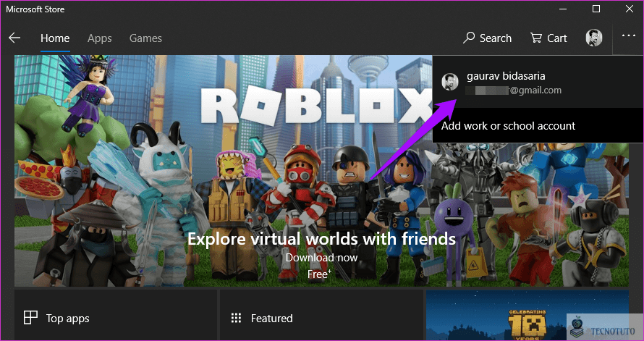The height and width of the screenshot is (341, 644).
Task: Maximize the Microsoft Store window
Action: 596,9
